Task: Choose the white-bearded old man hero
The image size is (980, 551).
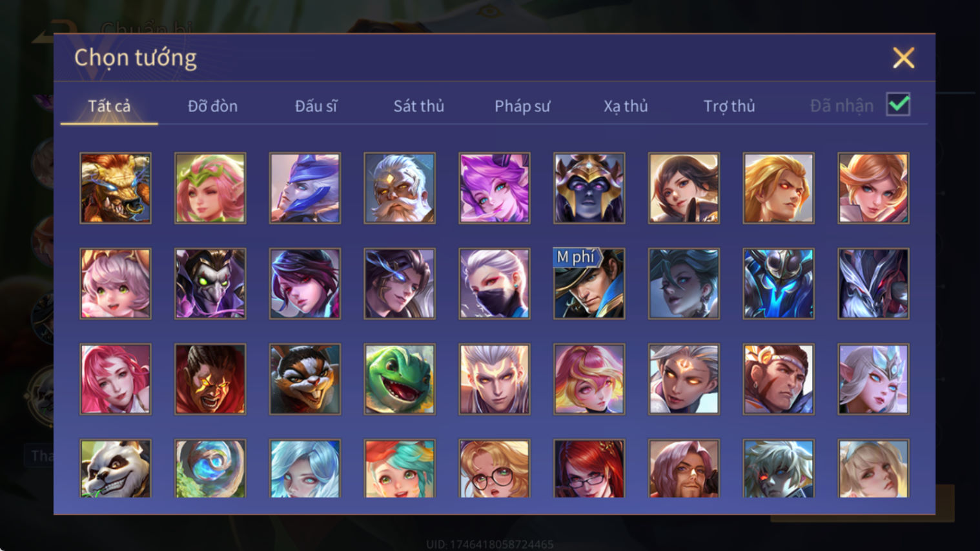Action: 400,188
